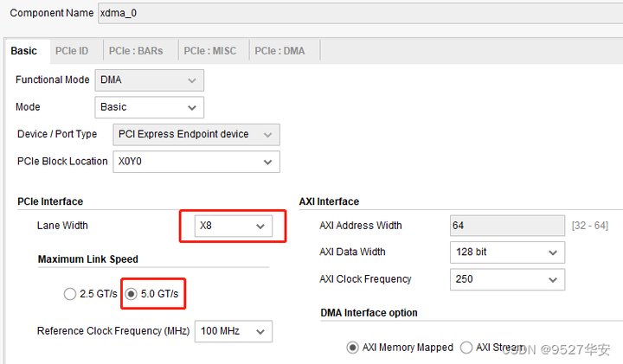The width and height of the screenshot is (623, 364).
Task: Click the AXI Address Width field
Action: tap(507, 226)
